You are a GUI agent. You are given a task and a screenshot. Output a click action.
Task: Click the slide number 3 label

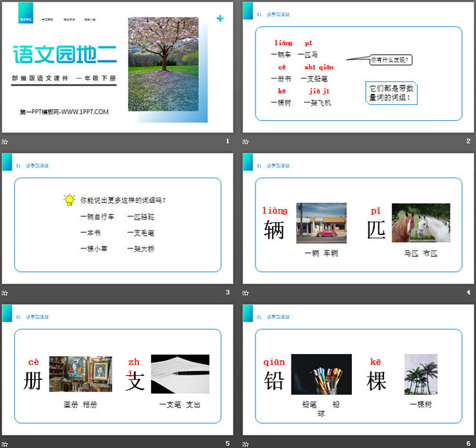click(x=227, y=293)
